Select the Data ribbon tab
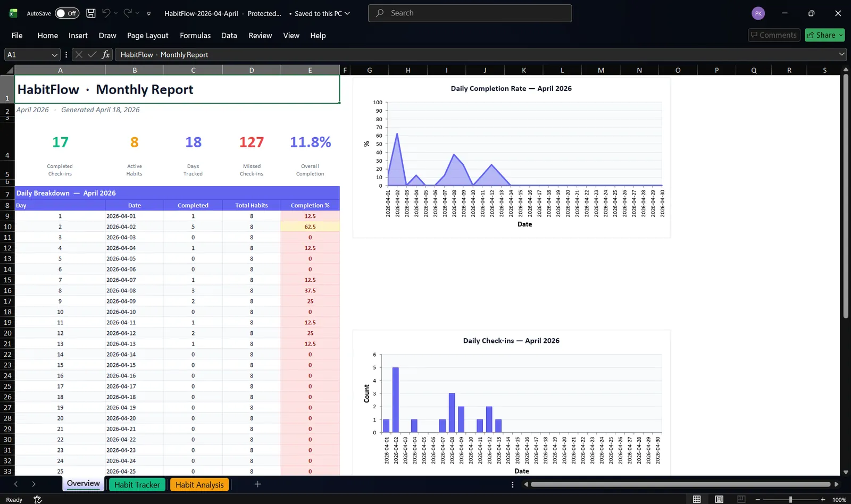The image size is (851, 504). pos(229,36)
